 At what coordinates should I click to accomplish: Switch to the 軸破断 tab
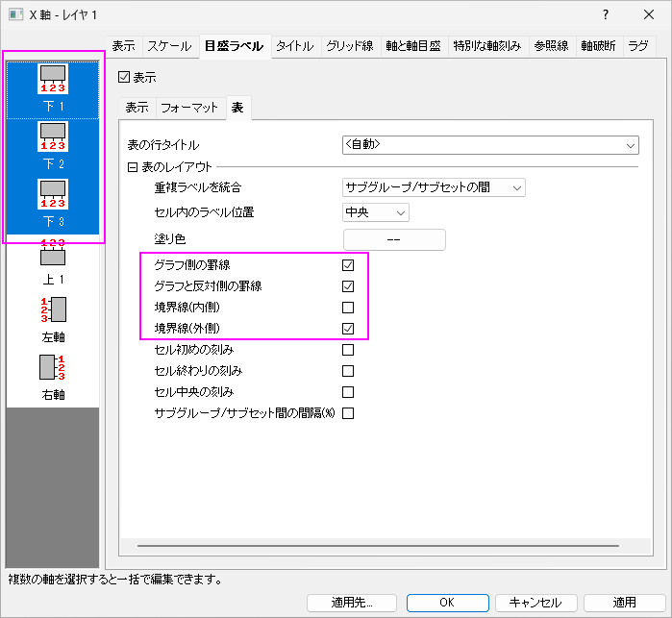598,46
